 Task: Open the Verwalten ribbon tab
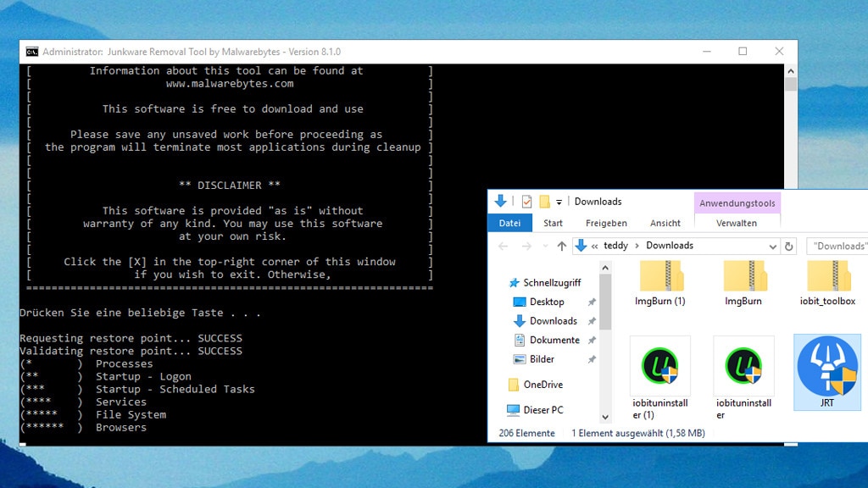737,223
